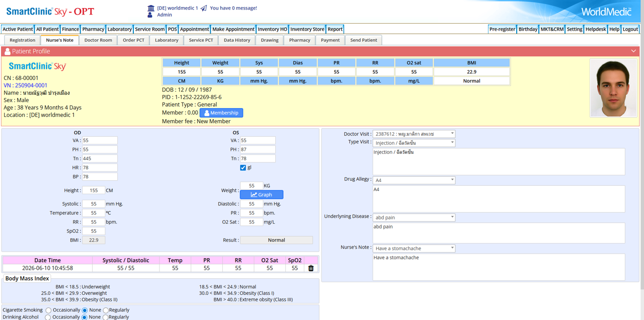The image size is (644, 320).
Task: Open the Finance menu
Action: coord(70,29)
